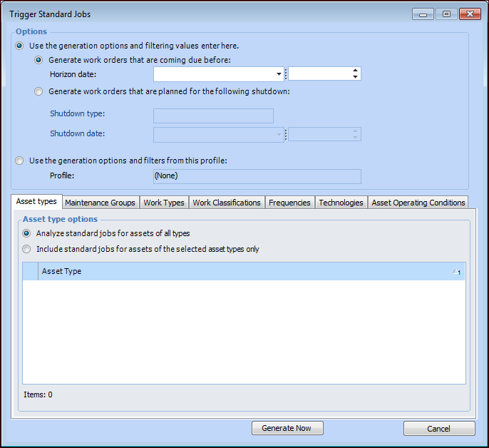Open the Frequencies tab

click(x=289, y=203)
